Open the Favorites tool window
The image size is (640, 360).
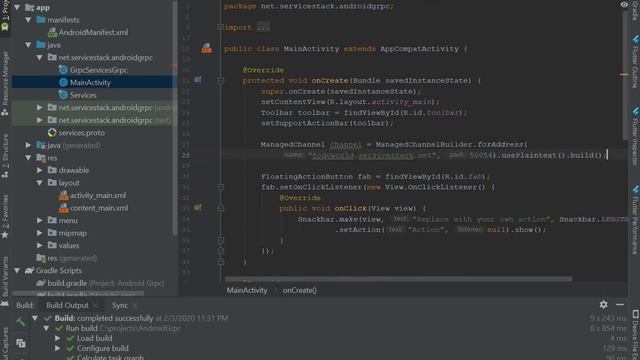pyautogui.click(x=5, y=216)
